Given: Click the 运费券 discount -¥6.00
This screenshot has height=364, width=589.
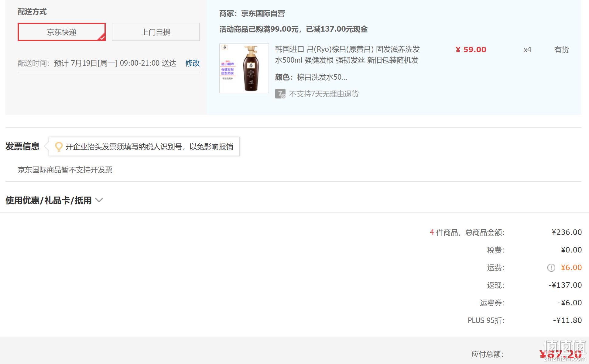Looking at the screenshot, I should 570,303.
